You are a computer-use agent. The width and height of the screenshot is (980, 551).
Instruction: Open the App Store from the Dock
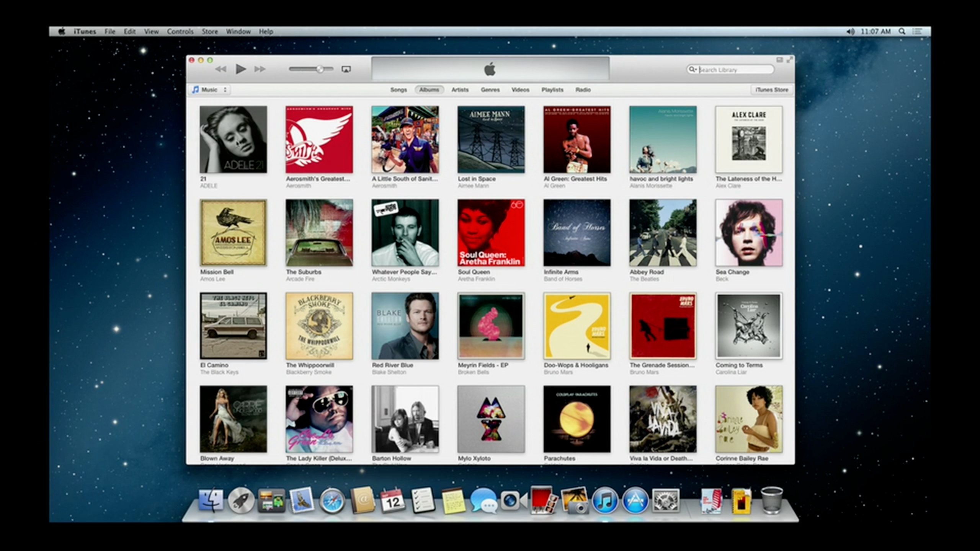coord(635,500)
